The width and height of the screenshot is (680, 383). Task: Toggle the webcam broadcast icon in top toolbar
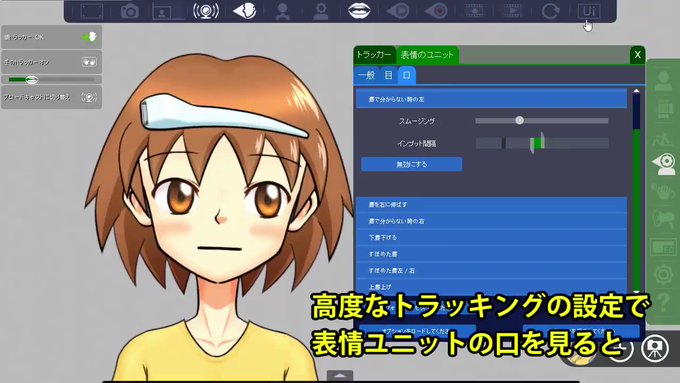(x=206, y=11)
